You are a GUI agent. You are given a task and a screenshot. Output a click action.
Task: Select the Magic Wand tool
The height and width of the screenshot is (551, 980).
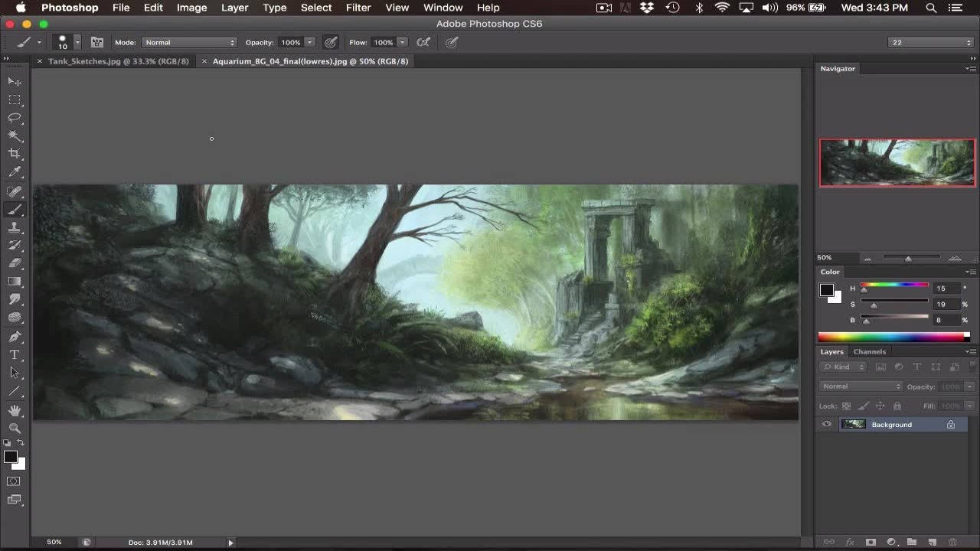[15, 136]
